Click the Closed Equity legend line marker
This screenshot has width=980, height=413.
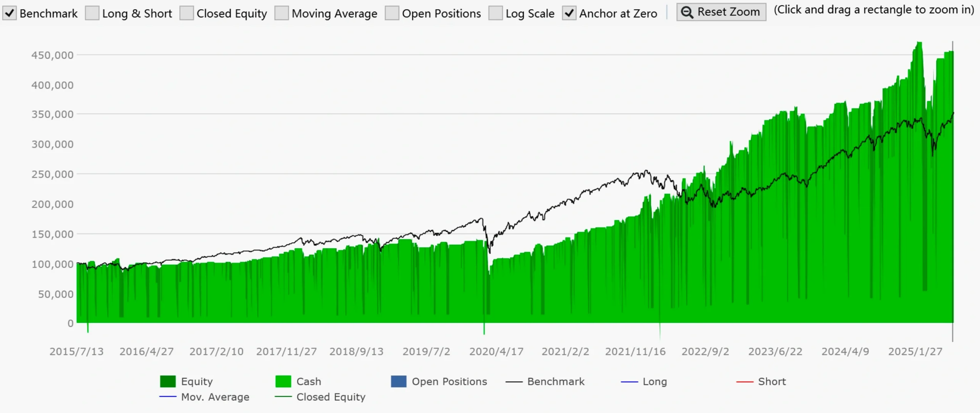(283, 397)
